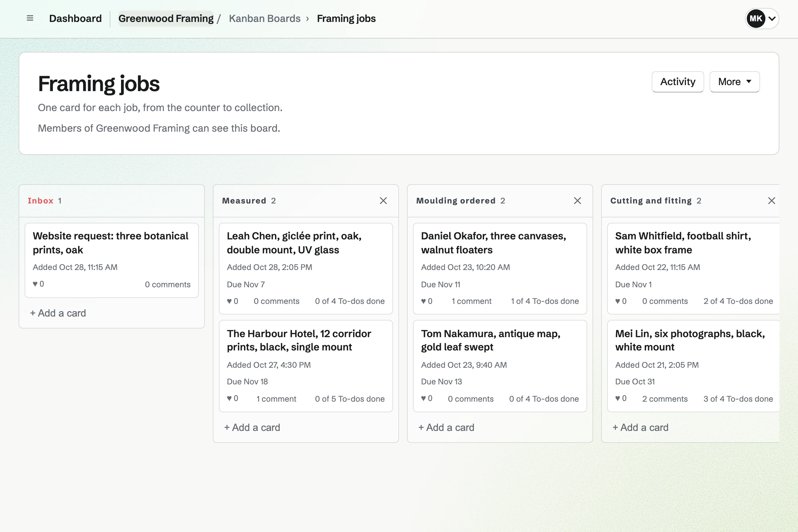The height and width of the screenshot is (532, 798).
Task: Add a card to Moulding ordered column
Action: pyautogui.click(x=446, y=427)
